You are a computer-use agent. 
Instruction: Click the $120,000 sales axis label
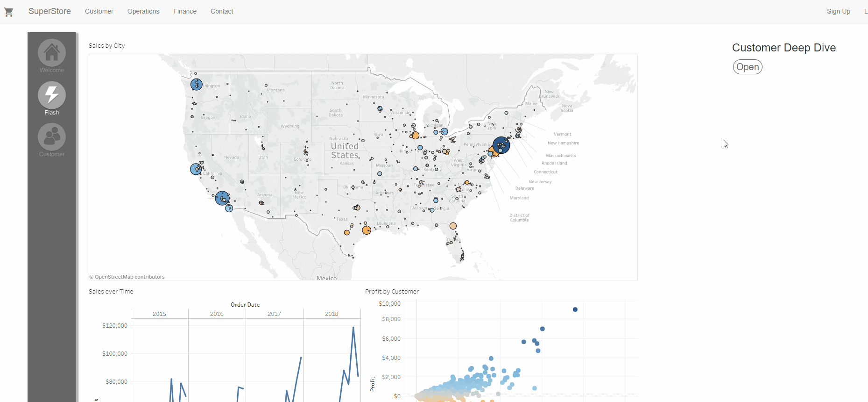115,326
